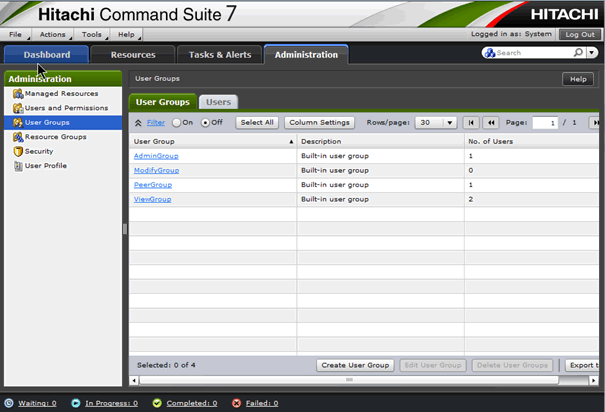
Task: Open the AdminGroup link
Action: 155,156
